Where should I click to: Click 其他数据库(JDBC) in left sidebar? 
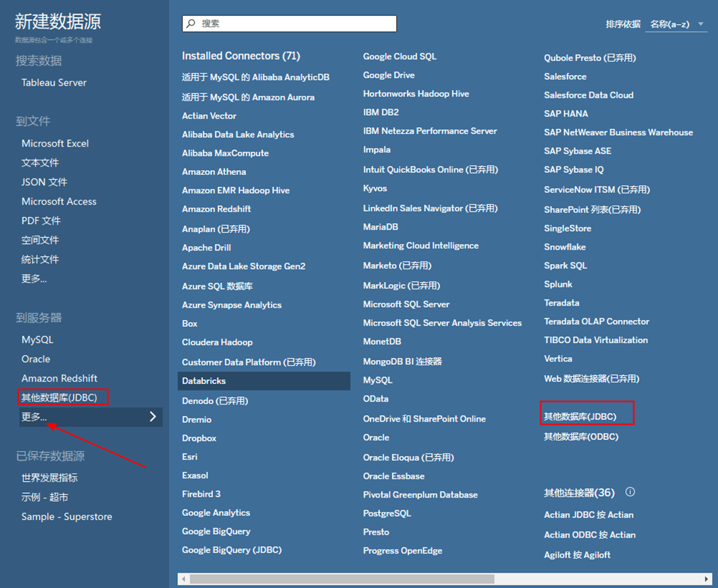(x=59, y=397)
